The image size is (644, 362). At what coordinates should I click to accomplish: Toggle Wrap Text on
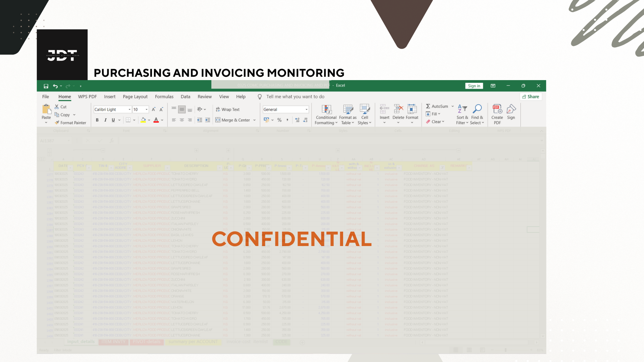(227, 110)
